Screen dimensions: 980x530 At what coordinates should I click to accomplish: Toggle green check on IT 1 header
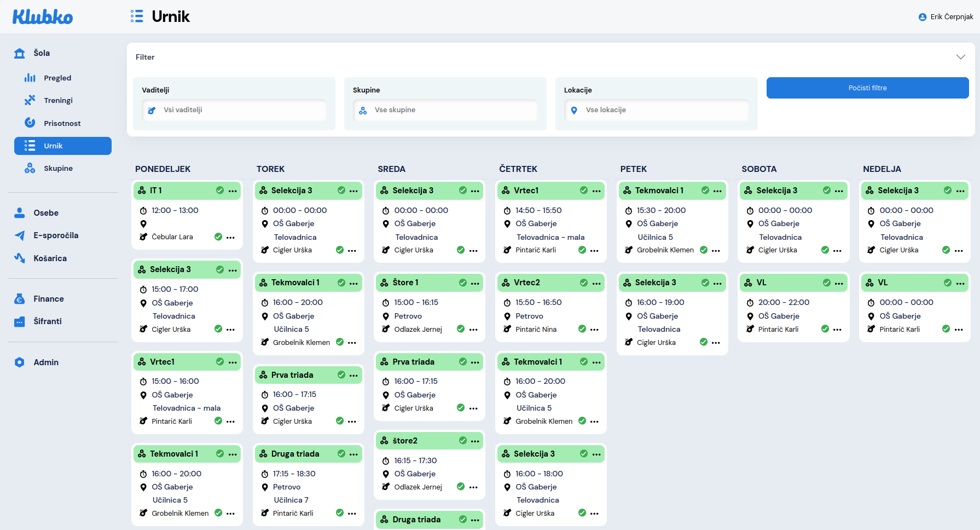point(220,191)
